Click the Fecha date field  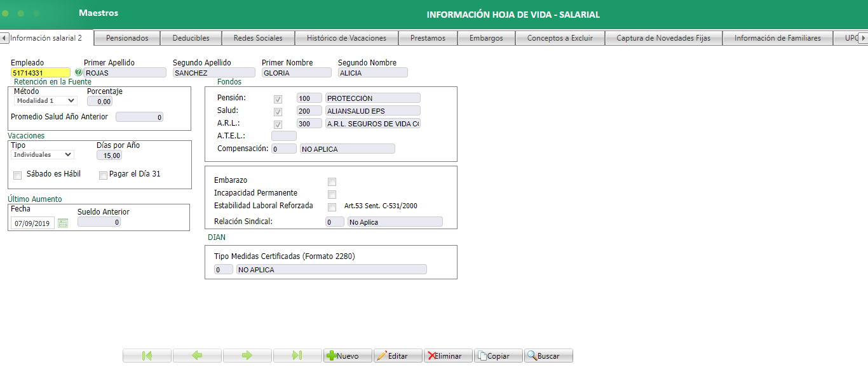pyautogui.click(x=33, y=223)
